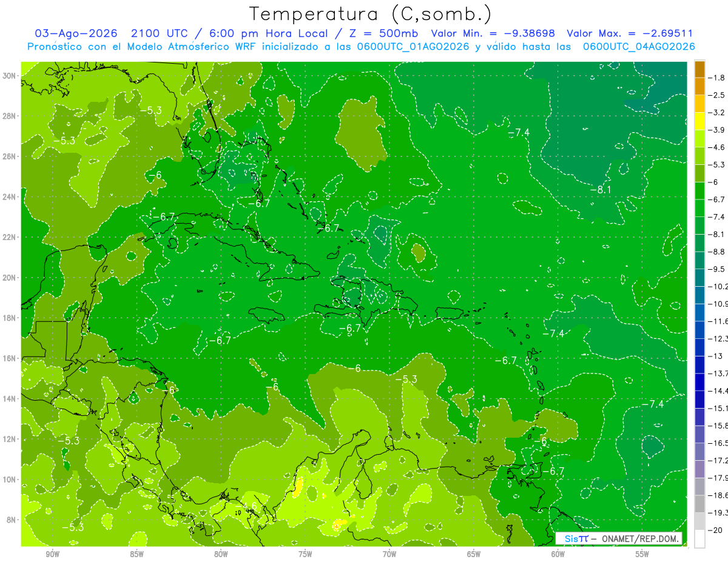The height and width of the screenshot is (562, 728).
Task: Click the '-2.5' colorbar label
Action: tap(717, 95)
